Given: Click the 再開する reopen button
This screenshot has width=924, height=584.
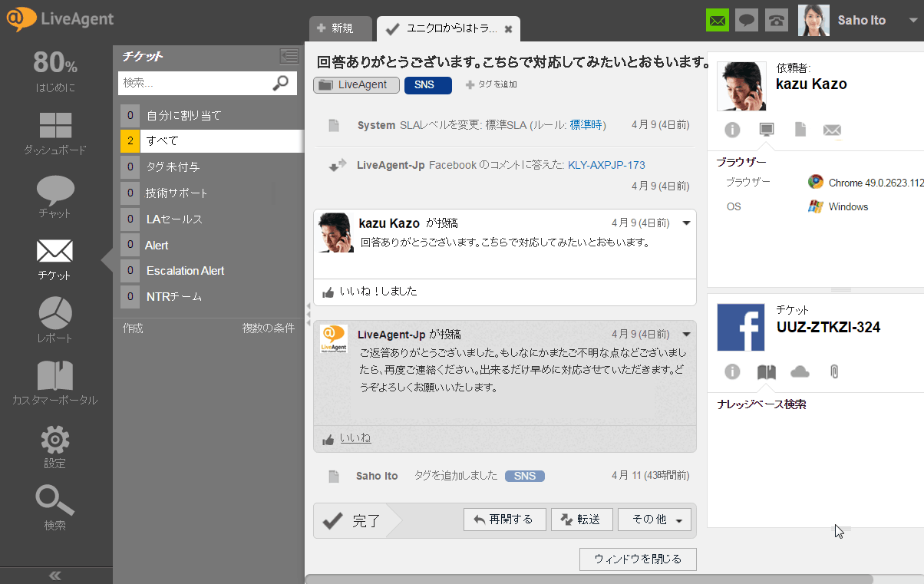Looking at the screenshot, I should [504, 520].
